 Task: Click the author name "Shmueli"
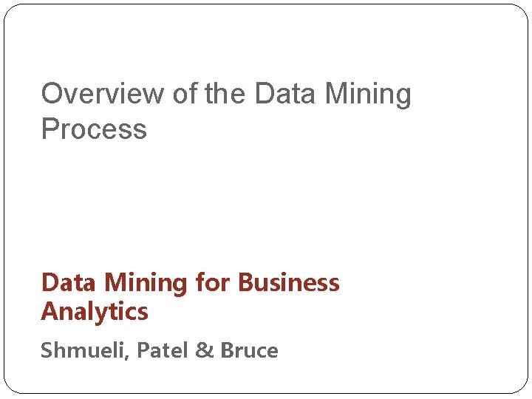tap(83, 349)
